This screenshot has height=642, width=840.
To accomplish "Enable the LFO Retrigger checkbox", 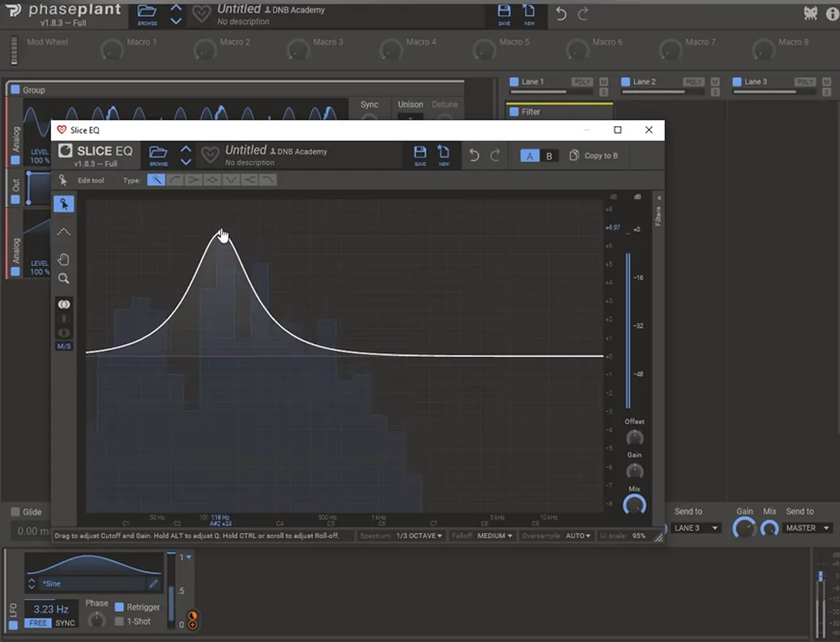I will click(x=119, y=607).
